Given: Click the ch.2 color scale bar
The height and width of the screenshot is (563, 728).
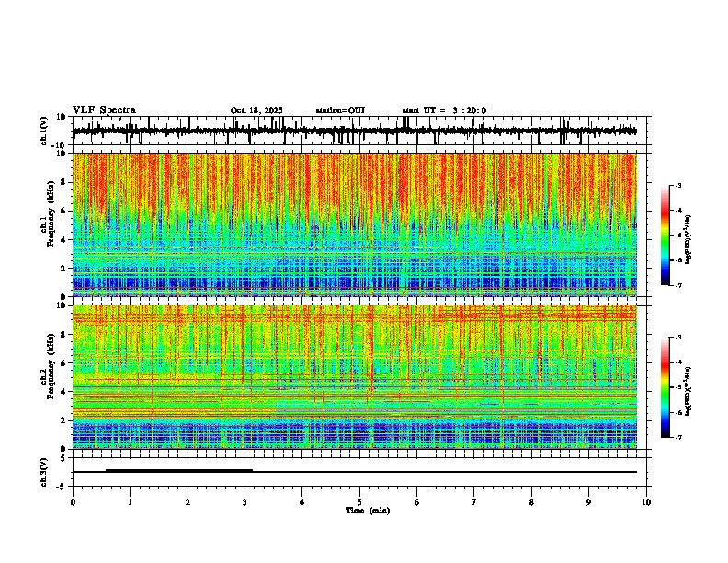Looking at the screenshot, I should click(665, 387).
